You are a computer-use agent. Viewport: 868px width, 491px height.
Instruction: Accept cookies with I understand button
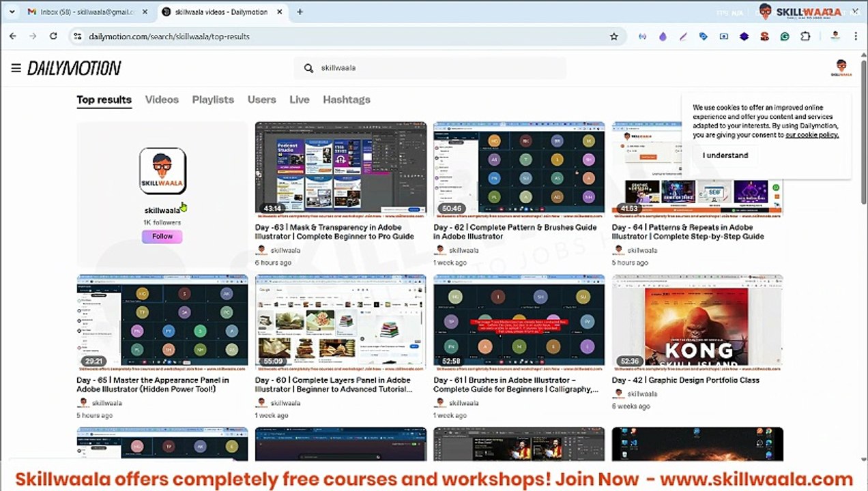725,155
